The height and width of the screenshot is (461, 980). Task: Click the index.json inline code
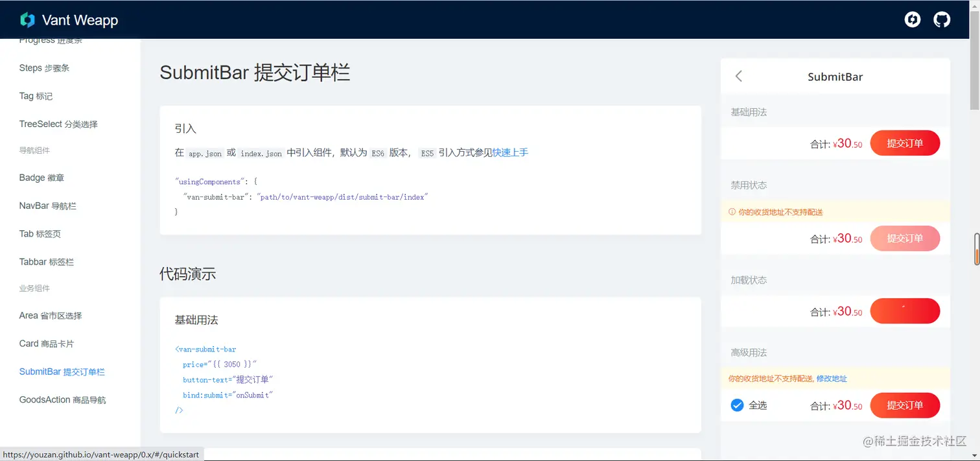(x=261, y=154)
